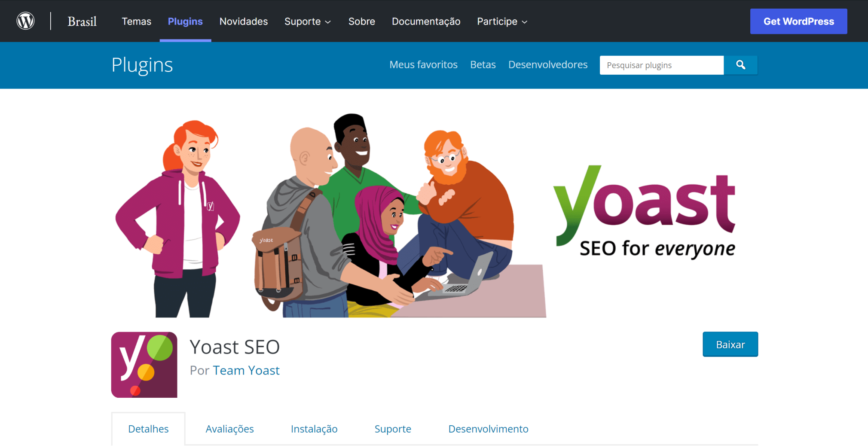The height and width of the screenshot is (448, 868).
Task: Open the Sobre page
Action: (x=361, y=21)
